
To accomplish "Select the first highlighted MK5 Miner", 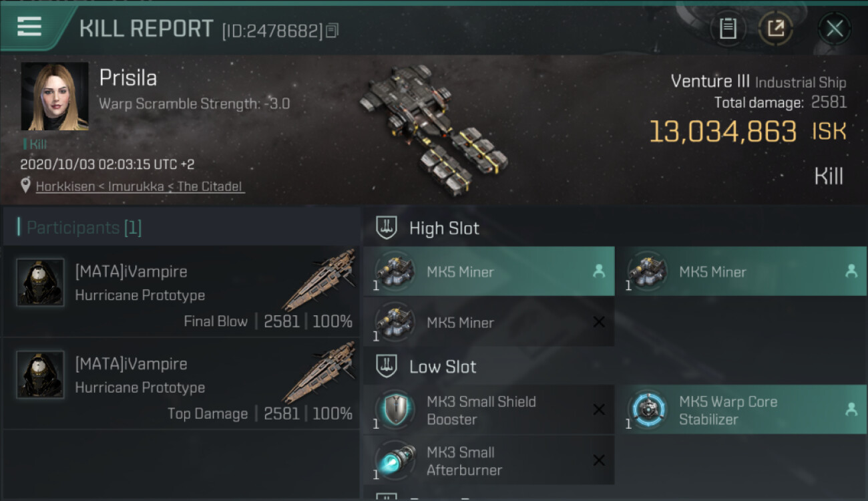I will 489,271.
